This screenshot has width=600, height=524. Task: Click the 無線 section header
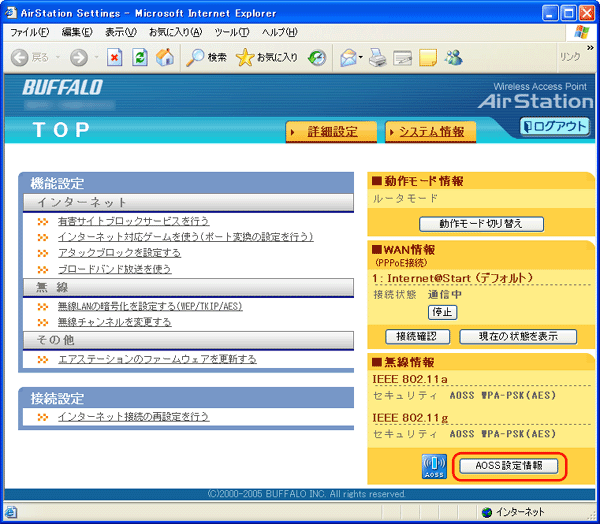click(188, 287)
